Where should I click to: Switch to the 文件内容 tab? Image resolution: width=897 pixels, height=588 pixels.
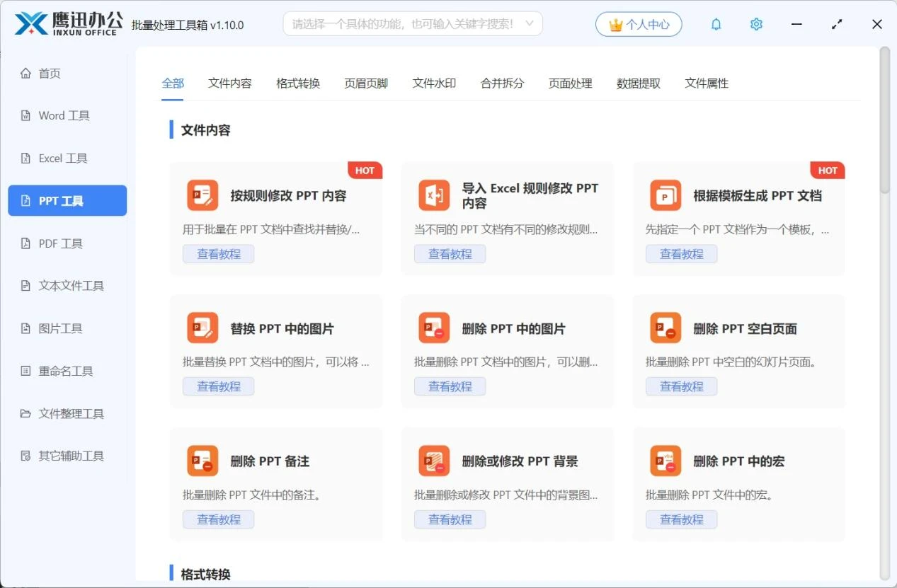pos(230,83)
